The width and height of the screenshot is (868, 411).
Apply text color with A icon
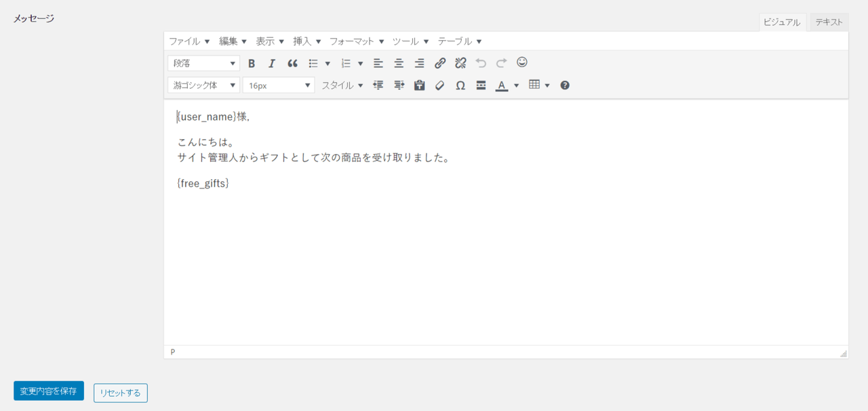[502, 85]
